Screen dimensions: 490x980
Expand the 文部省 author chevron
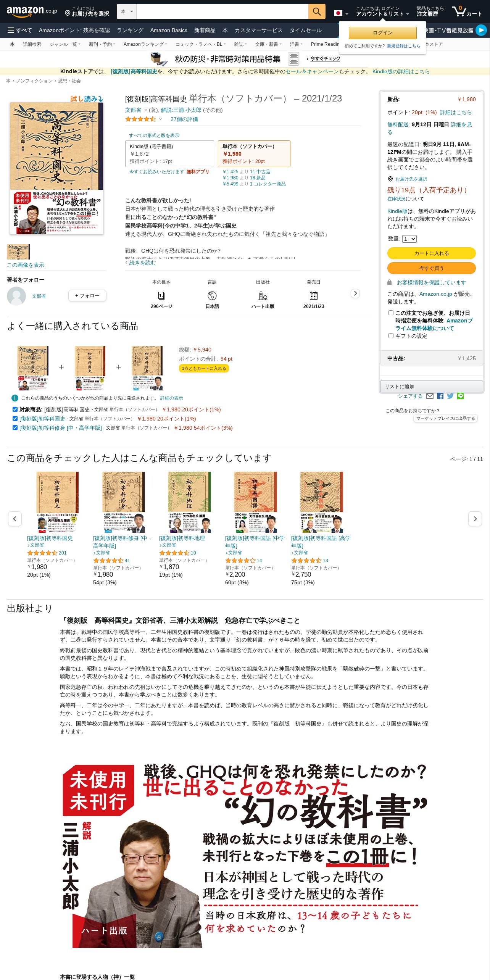(x=145, y=110)
